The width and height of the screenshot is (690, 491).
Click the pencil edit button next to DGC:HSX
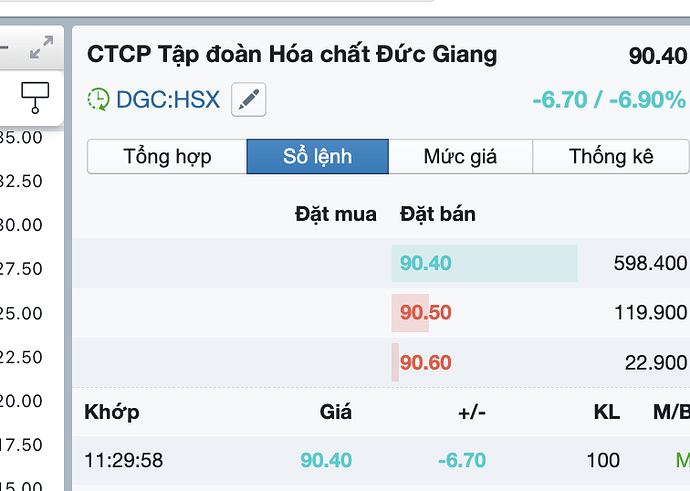(x=249, y=99)
